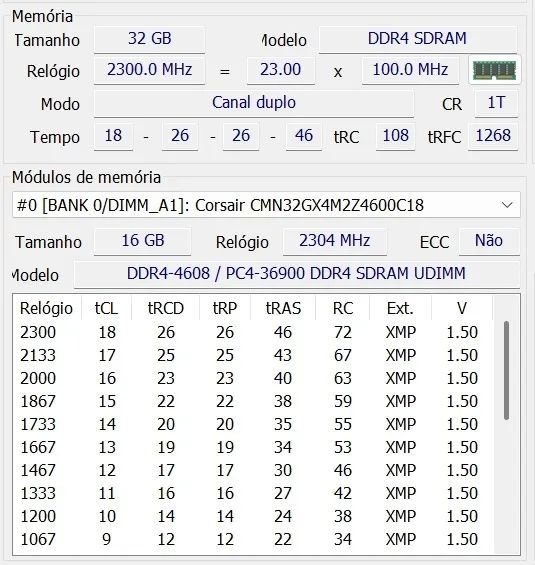Click the Módulos de memória group label
The height and width of the screenshot is (565, 535).
(86, 178)
